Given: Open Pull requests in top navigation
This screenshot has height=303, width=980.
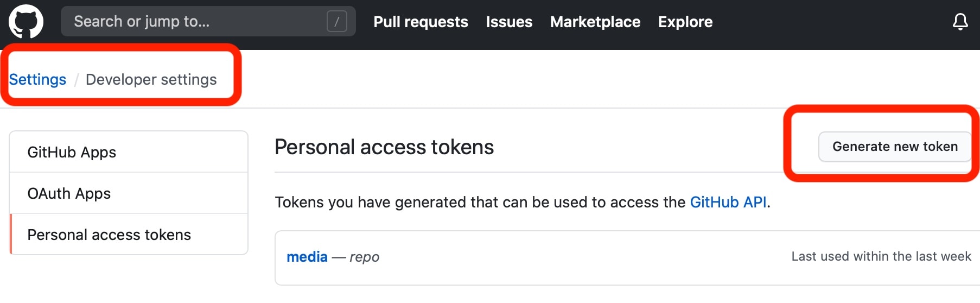Looking at the screenshot, I should (x=421, y=22).
